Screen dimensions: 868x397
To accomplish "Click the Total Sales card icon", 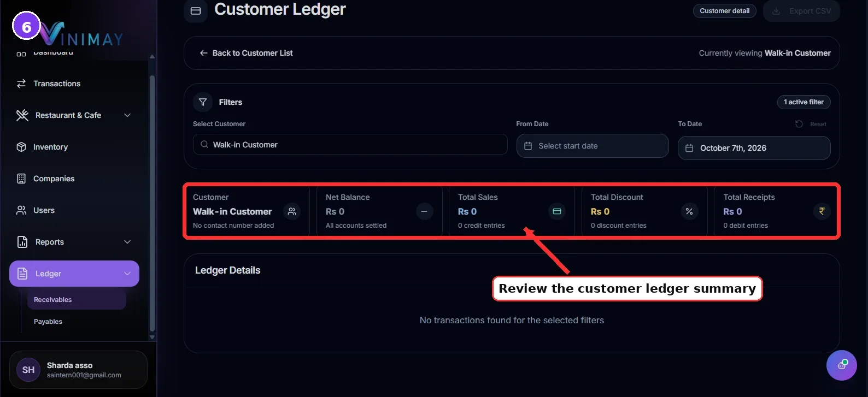I will (x=557, y=211).
